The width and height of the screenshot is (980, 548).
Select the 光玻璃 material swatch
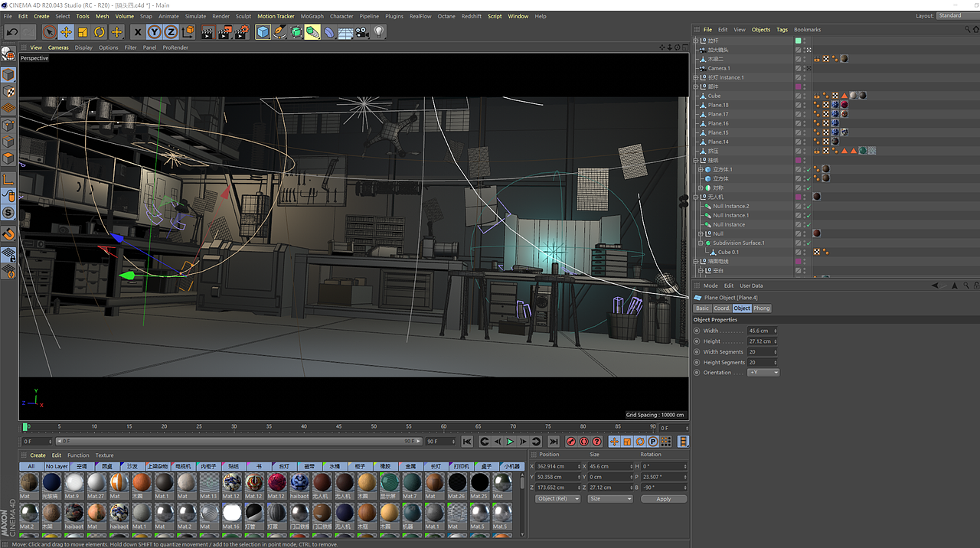51,483
